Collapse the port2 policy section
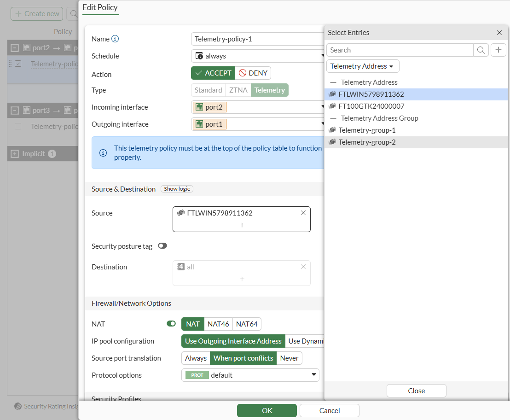The height and width of the screenshot is (420, 510). point(15,48)
